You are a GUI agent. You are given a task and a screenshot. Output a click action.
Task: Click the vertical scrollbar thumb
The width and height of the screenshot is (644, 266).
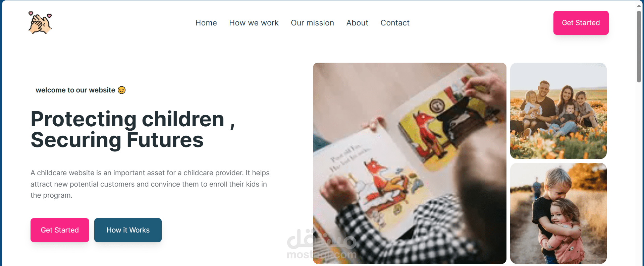(639, 47)
